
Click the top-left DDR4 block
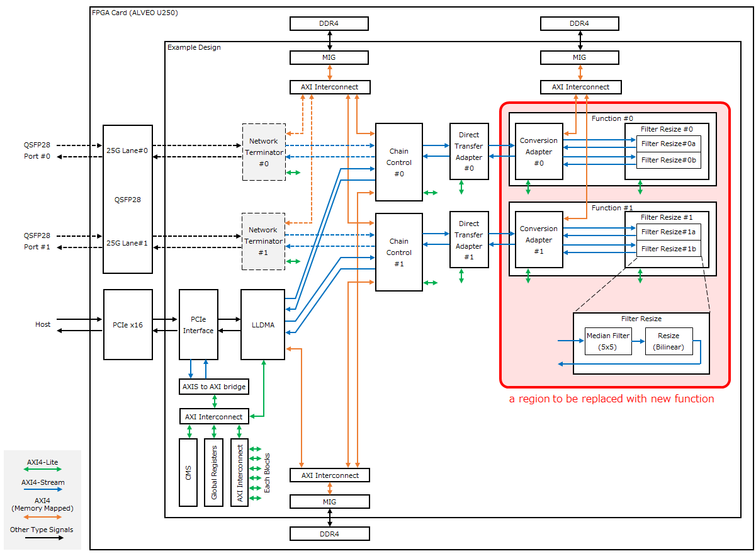coord(329,23)
